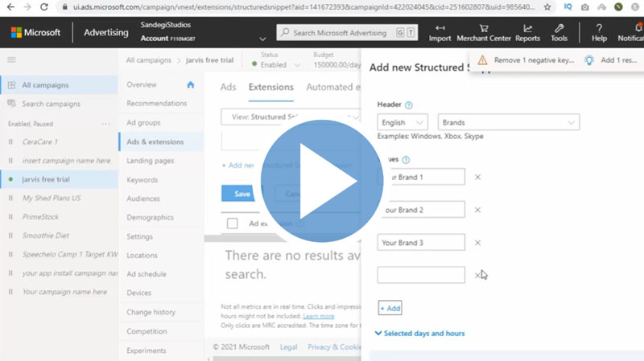644x361 pixels.
Task: Open Recommendations in side menu
Action: tap(156, 104)
